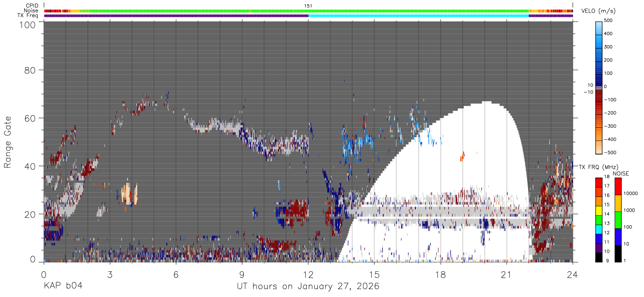The height and width of the screenshot is (297, 644).
Task: Click the '10000' noise legend label
Action: pos(631,194)
